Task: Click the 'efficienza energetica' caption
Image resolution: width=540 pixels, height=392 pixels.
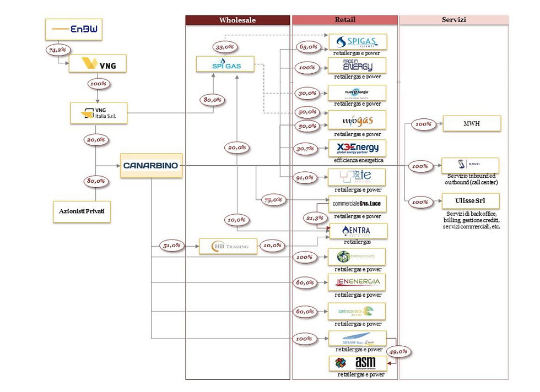Action: coord(359,160)
